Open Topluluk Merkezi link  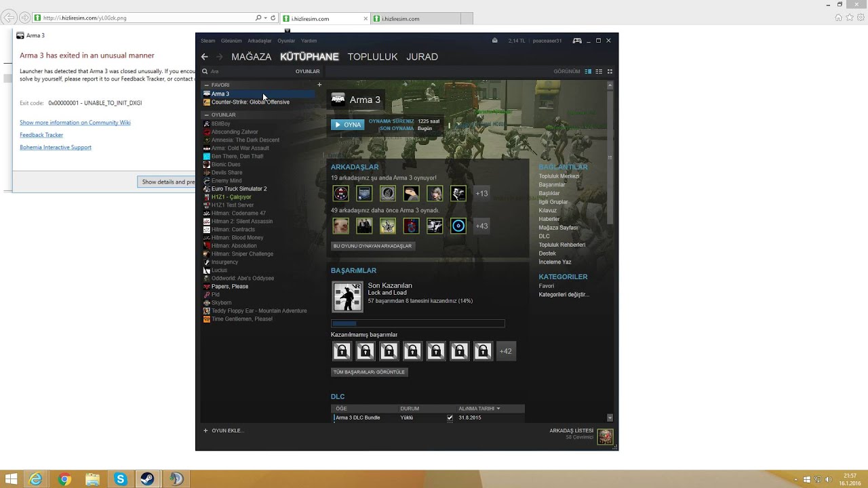[x=559, y=176]
